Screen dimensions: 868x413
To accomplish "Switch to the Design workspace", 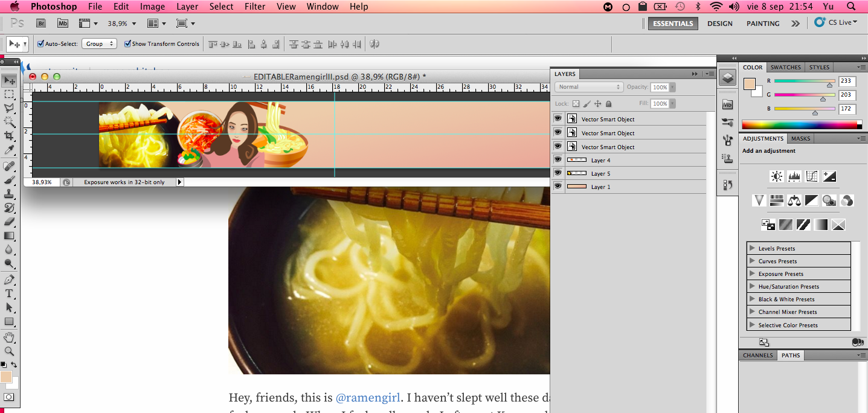I will 719,24.
